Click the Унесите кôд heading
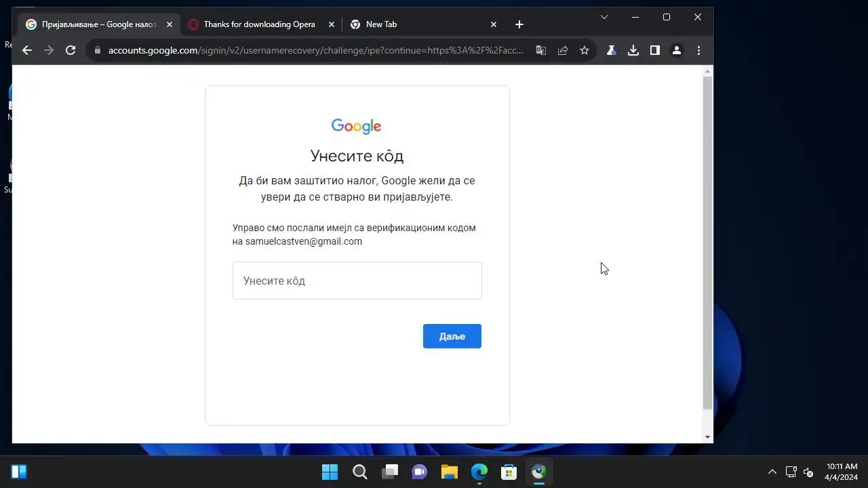The height and width of the screenshot is (488, 868). [357, 156]
